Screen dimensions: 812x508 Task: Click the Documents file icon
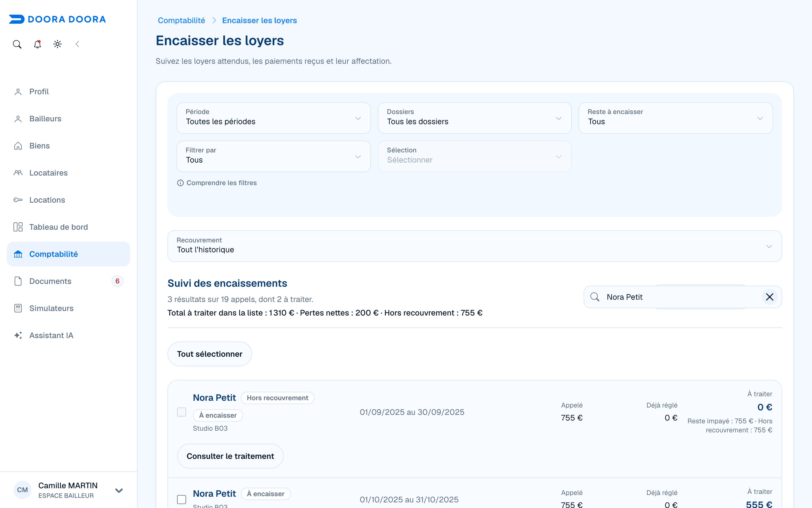click(x=18, y=281)
